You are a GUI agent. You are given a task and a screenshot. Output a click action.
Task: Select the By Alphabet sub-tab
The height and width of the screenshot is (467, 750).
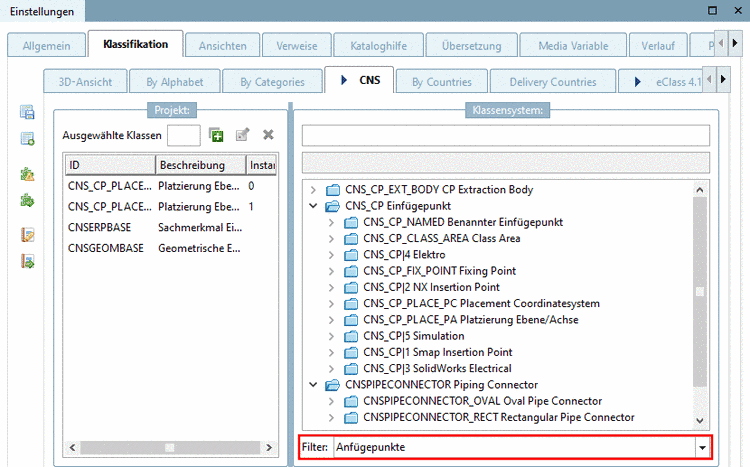click(x=175, y=82)
